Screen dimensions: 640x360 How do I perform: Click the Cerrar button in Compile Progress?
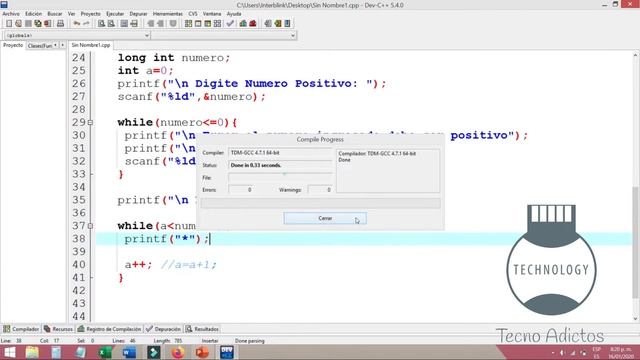point(325,218)
